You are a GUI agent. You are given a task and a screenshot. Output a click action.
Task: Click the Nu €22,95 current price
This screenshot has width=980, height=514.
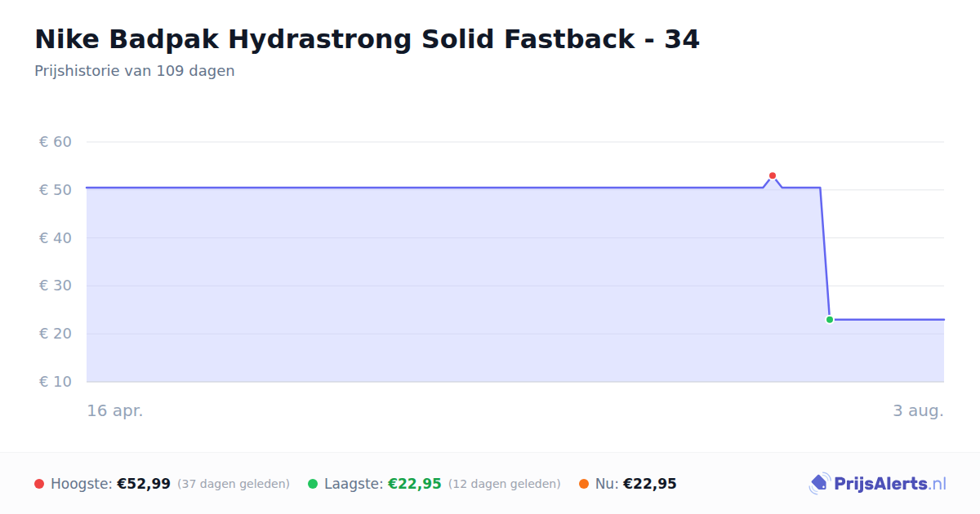[x=650, y=484]
